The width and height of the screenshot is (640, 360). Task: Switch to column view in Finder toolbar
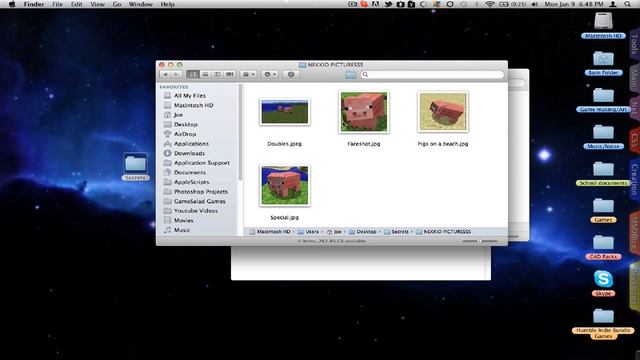tap(217, 74)
